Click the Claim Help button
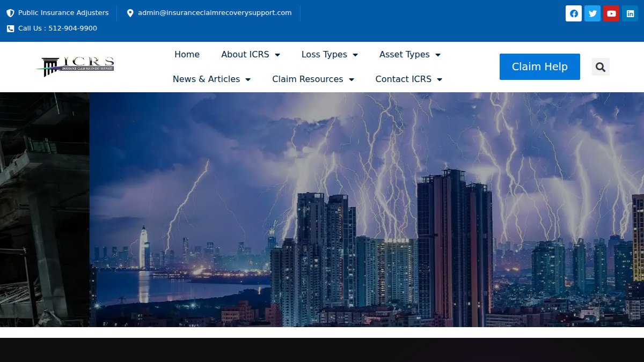The width and height of the screenshot is (644, 362). point(540,67)
